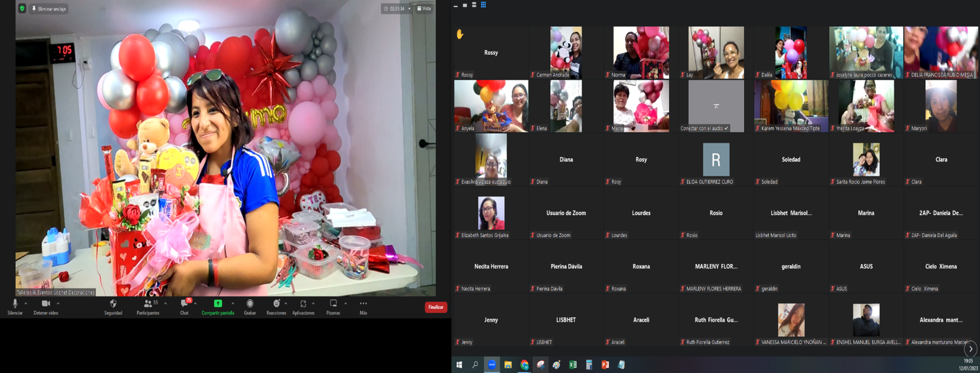Stop camera with Detener video
The image size is (980, 373).
[x=46, y=306]
